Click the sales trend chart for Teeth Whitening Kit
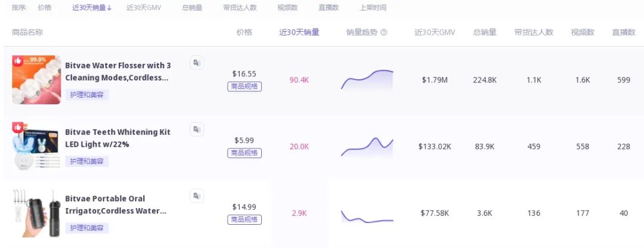Viewport: 644px width, 248px height. (x=367, y=147)
